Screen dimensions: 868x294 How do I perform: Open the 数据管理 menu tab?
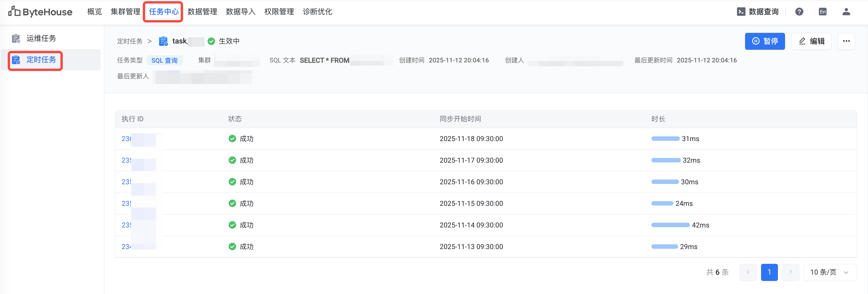(x=202, y=12)
